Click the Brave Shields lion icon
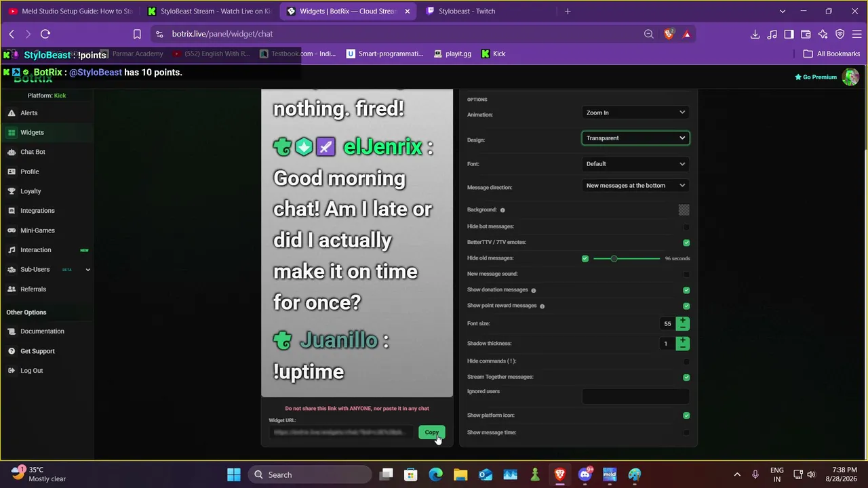This screenshot has width=868, height=488. [x=669, y=34]
